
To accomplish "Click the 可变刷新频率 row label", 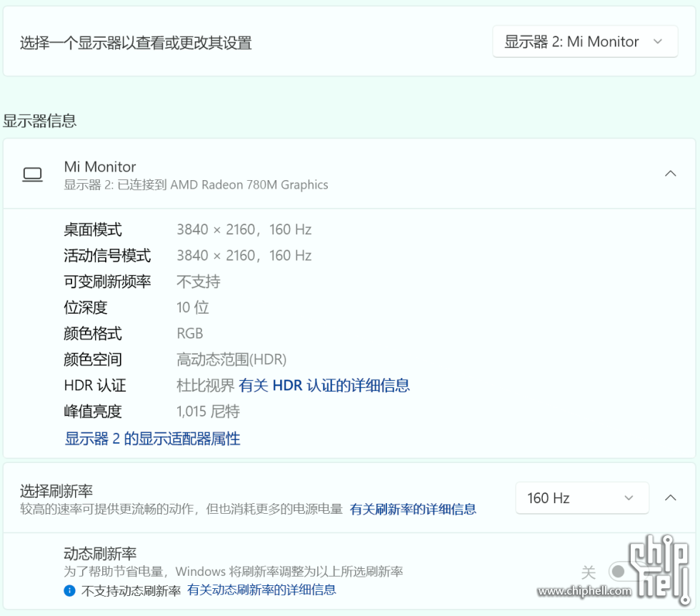I will 107,282.
